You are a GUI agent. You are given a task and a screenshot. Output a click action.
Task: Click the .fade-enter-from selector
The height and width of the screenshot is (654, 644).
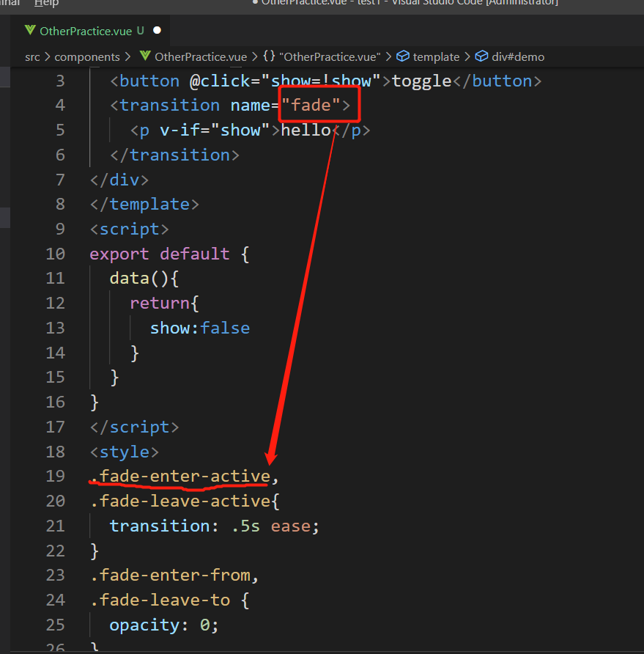pyautogui.click(x=170, y=575)
